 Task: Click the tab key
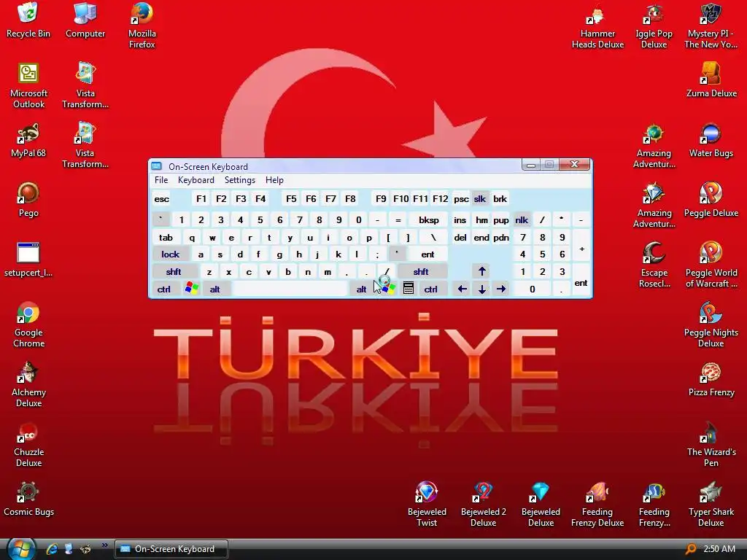(166, 237)
